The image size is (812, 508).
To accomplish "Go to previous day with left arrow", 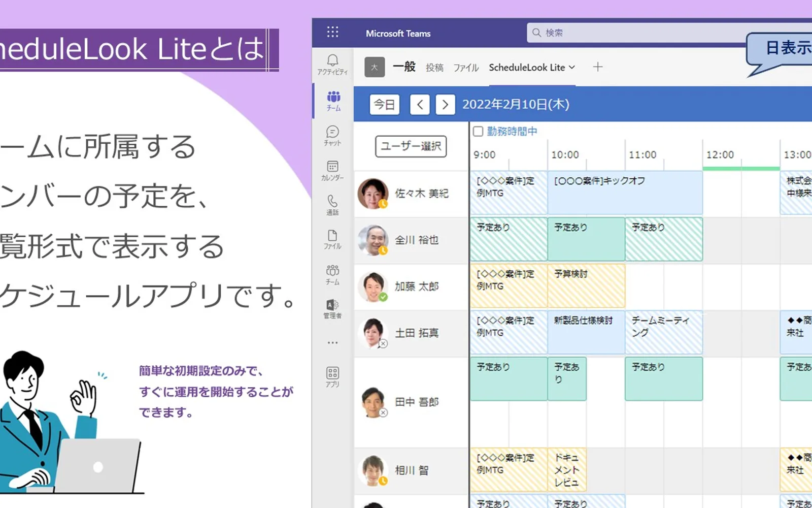I will pos(420,105).
